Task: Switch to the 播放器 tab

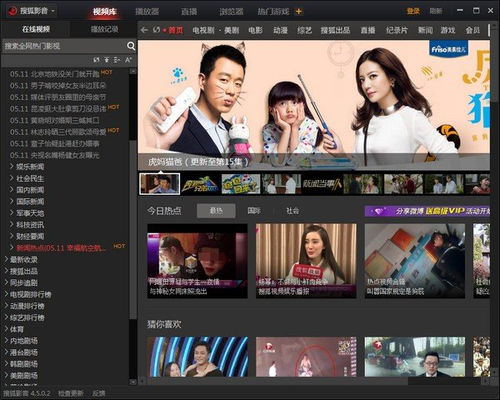Action: [147, 11]
